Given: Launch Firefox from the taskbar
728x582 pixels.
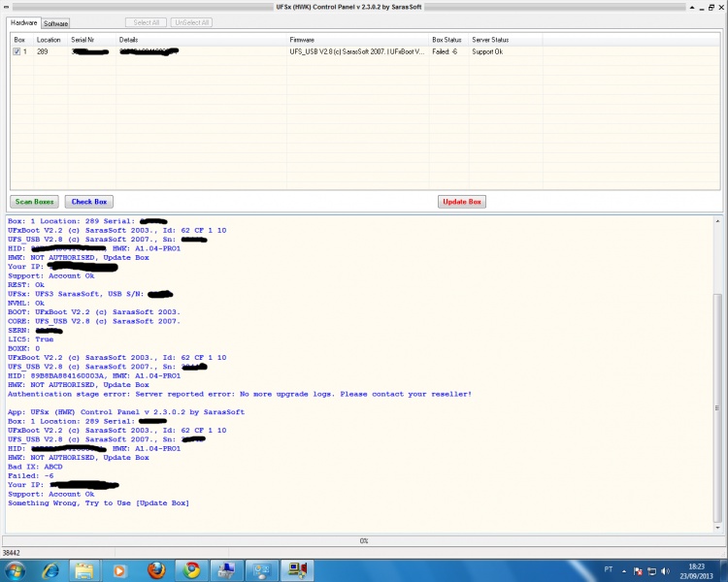Looking at the screenshot, I should [156, 570].
